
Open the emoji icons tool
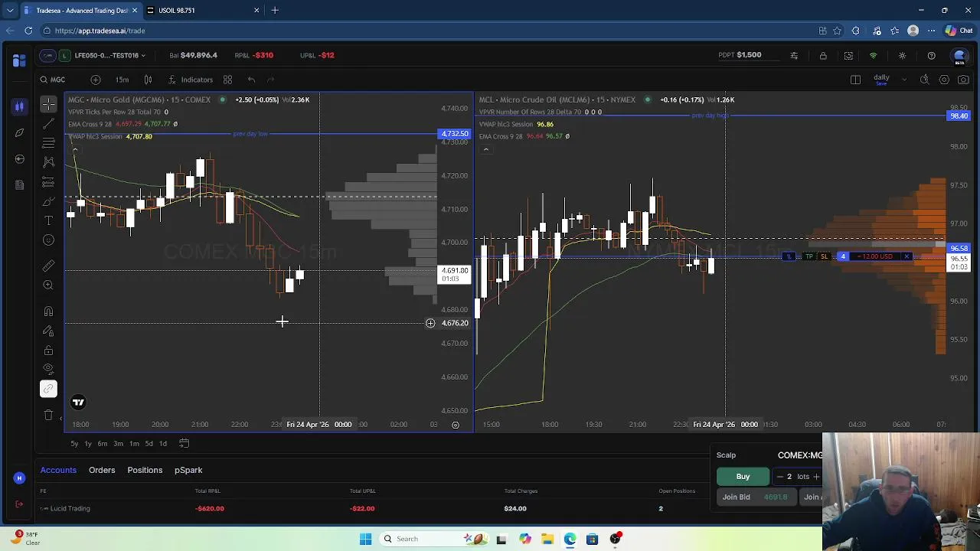[x=48, y=240]
